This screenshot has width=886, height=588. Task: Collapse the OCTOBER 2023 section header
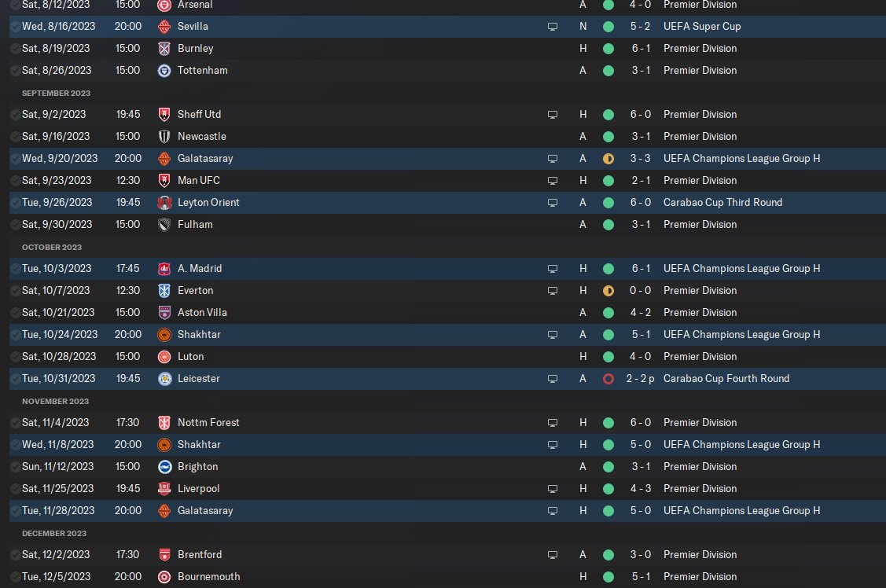[52, 248]
